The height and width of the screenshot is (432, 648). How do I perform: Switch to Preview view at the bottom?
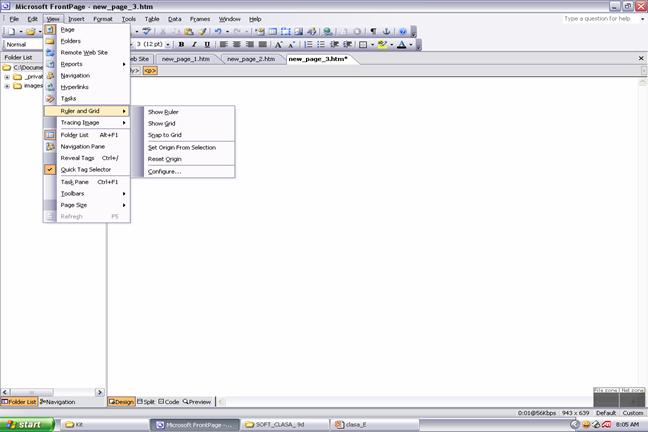(x=199, y=401)
